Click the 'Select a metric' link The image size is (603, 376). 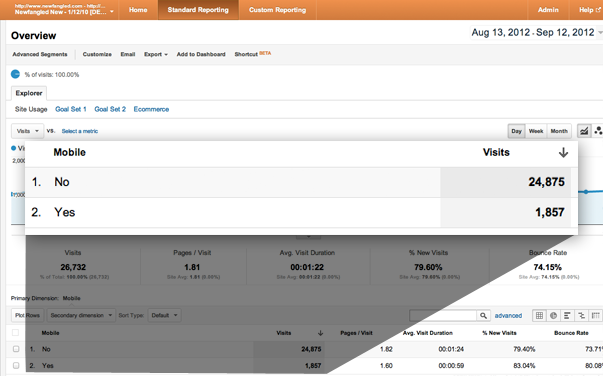[80, 131]
